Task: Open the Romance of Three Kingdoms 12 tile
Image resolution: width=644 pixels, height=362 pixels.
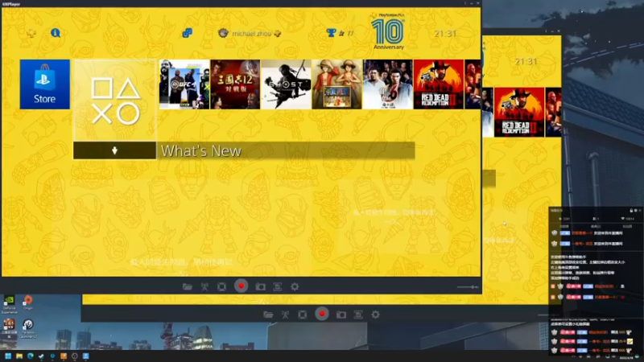Action: (x=235, y=84)
